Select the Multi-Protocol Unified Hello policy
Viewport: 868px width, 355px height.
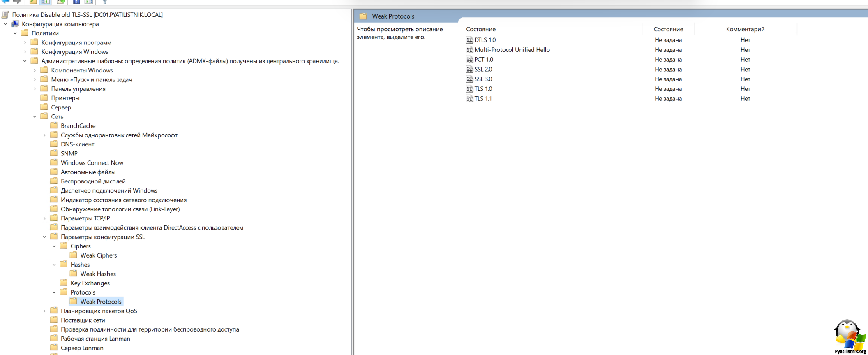point(512,50)
